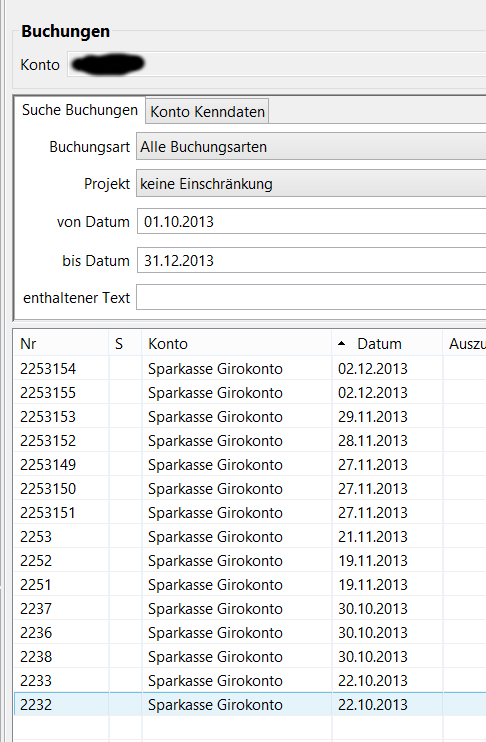This screenshot has width=486, height=742.
Task: Sort by the Konto column header
Action: [237, 344]
